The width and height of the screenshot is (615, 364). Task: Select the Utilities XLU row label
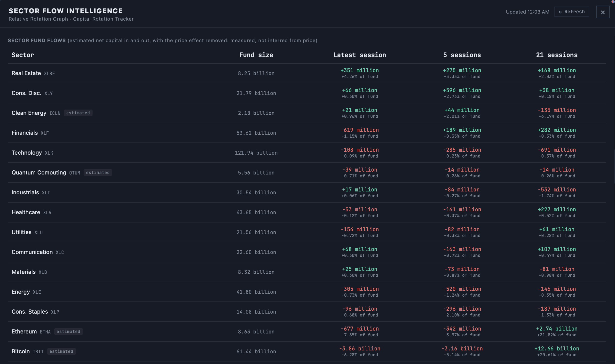[x=27, y=232]
